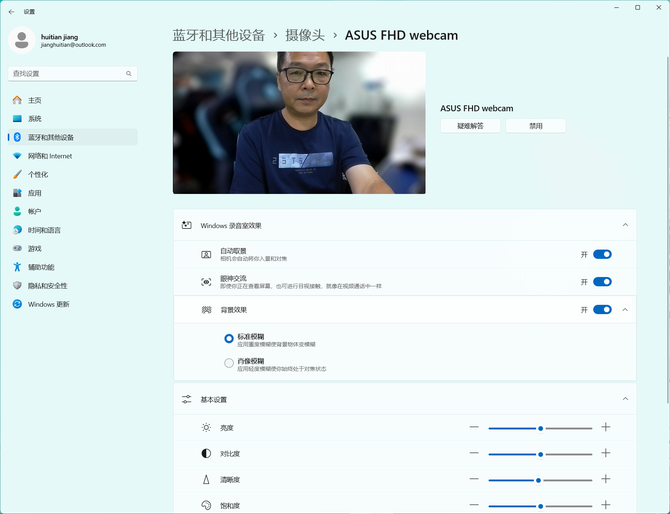
Task: Collapse the 基本设置 section chevron
Action: point(625,399)
